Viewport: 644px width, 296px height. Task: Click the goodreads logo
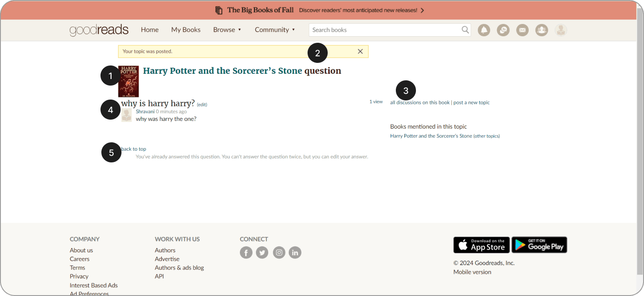tap(99, 30)
